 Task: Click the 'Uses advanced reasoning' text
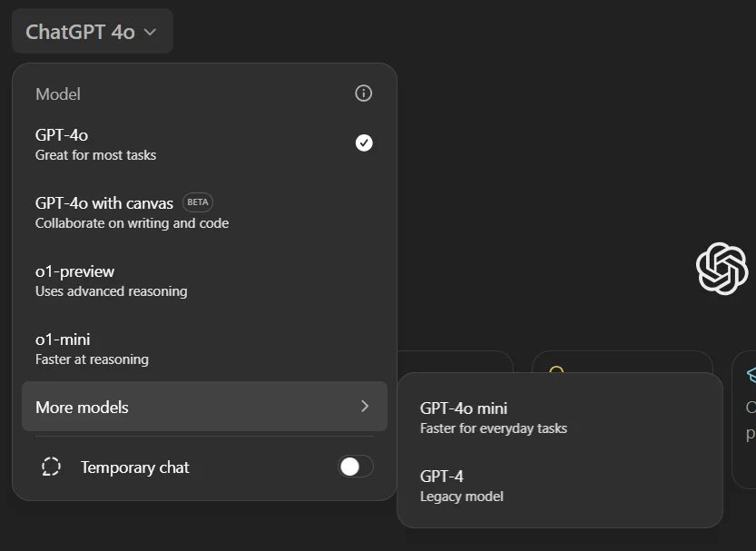tap(112, 291)
